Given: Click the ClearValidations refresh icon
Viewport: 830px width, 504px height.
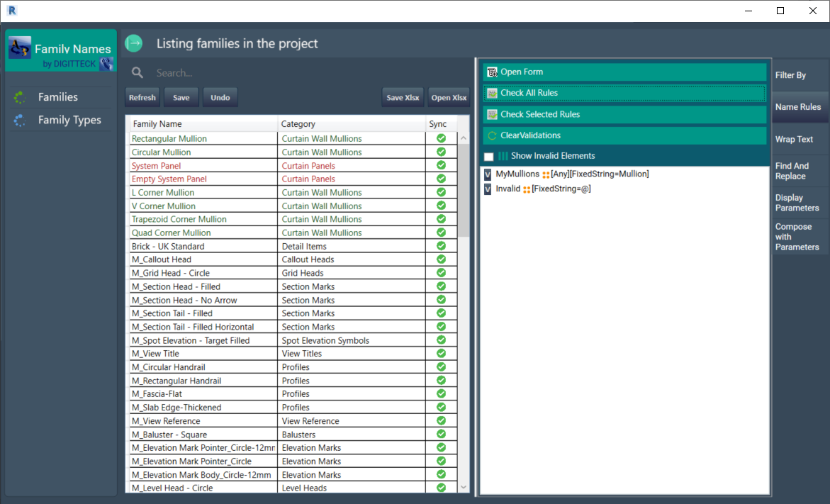Looking at the screenshot, I should (x=491, y=135).
